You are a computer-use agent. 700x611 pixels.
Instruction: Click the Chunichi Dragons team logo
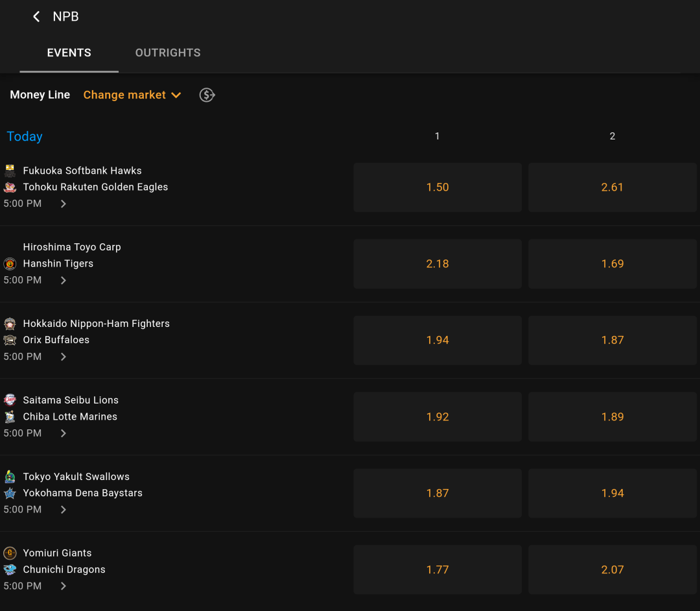coord(10,569)
